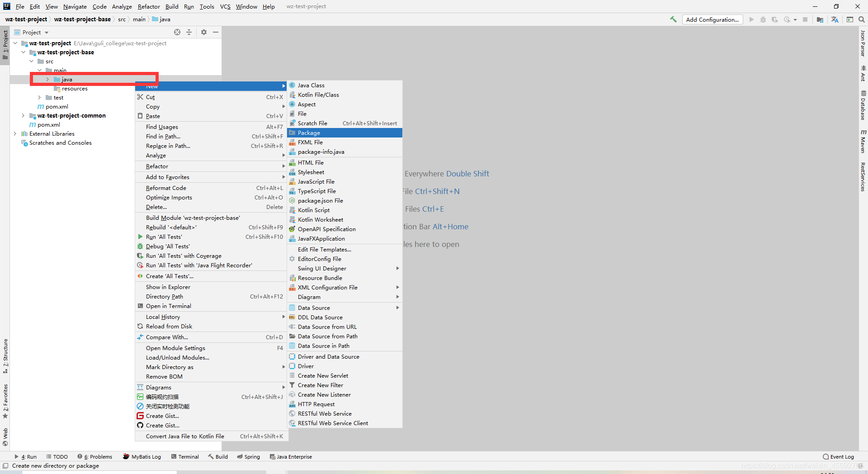
Task: Open Java Enterprise tool window
Action: click(x=291, y=457)
